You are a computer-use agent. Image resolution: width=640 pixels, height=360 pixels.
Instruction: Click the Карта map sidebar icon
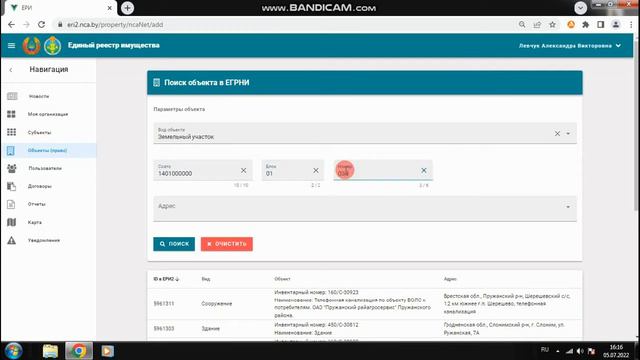click(x=11, y=222)
